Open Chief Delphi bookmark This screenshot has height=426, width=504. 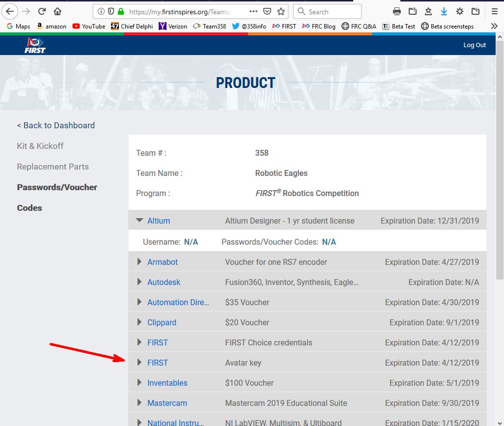(x=132, y=27)
